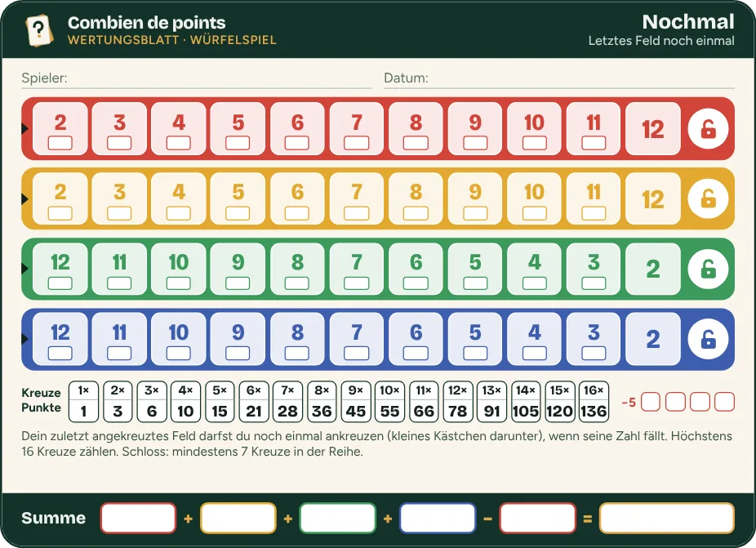Click the green row lock icon

(708, 270)
